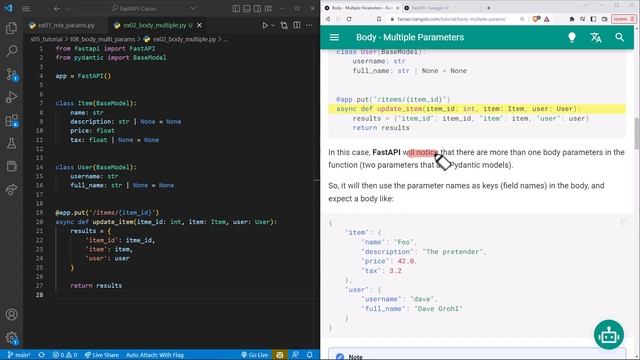Screen dimensions: 640x360
Task: Open run options dropdown next to play button
Action: point(273,25)
